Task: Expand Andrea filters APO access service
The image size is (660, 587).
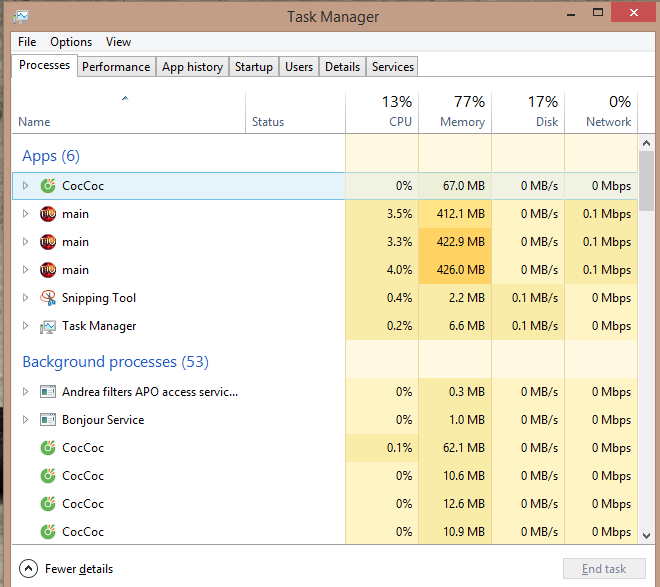Action: [25, 392]
